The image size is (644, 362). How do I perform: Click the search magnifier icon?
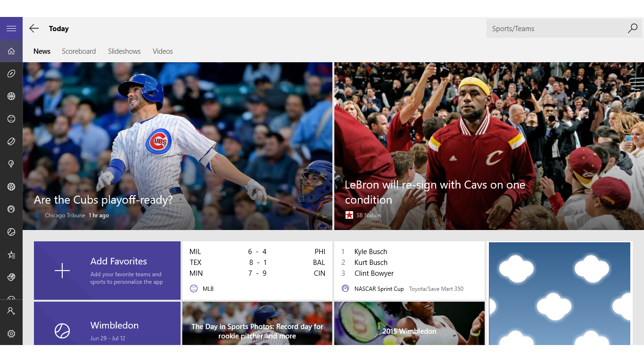(632, 28)
